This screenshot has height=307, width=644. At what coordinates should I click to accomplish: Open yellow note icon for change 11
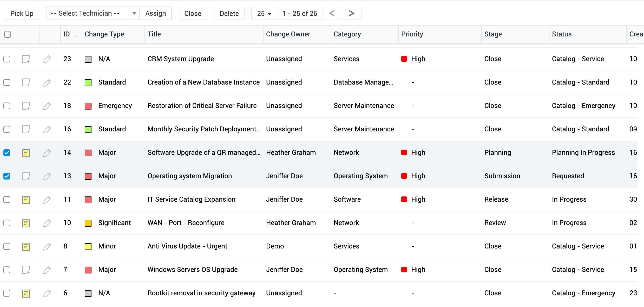click(26, 200)
